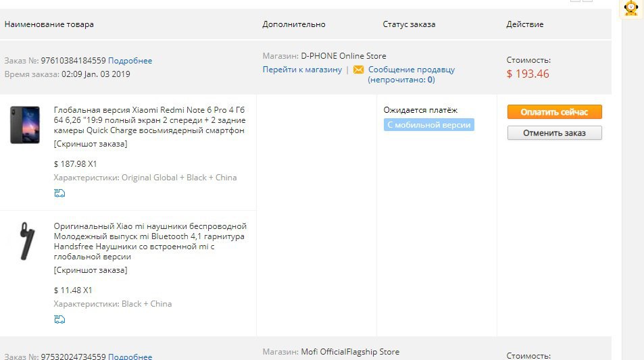Select the Ожидается платёж status text

click(x=420, y=110)
